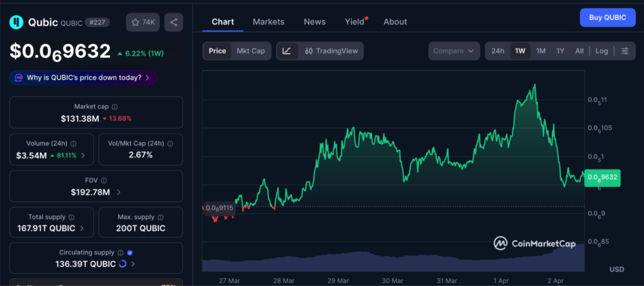This screenshot has height=286, width=644.
Task: Switch chart to Price view
Action: [x=217, y=51]
